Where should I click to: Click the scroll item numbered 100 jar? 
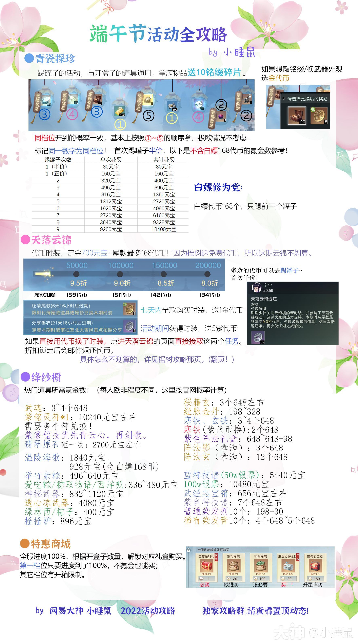(172, 106)
